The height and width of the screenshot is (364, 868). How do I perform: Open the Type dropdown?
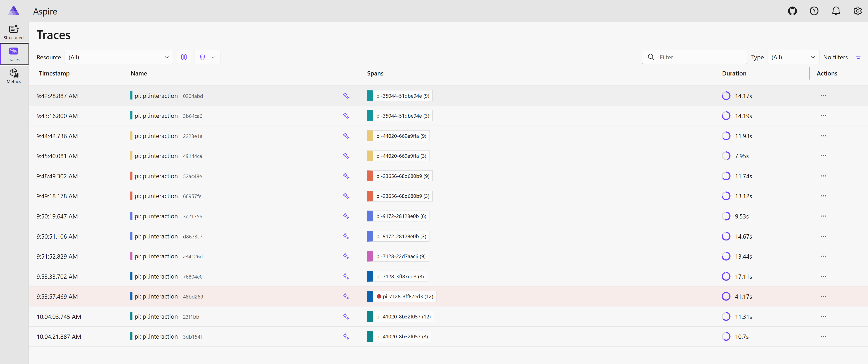coord(793,57)
